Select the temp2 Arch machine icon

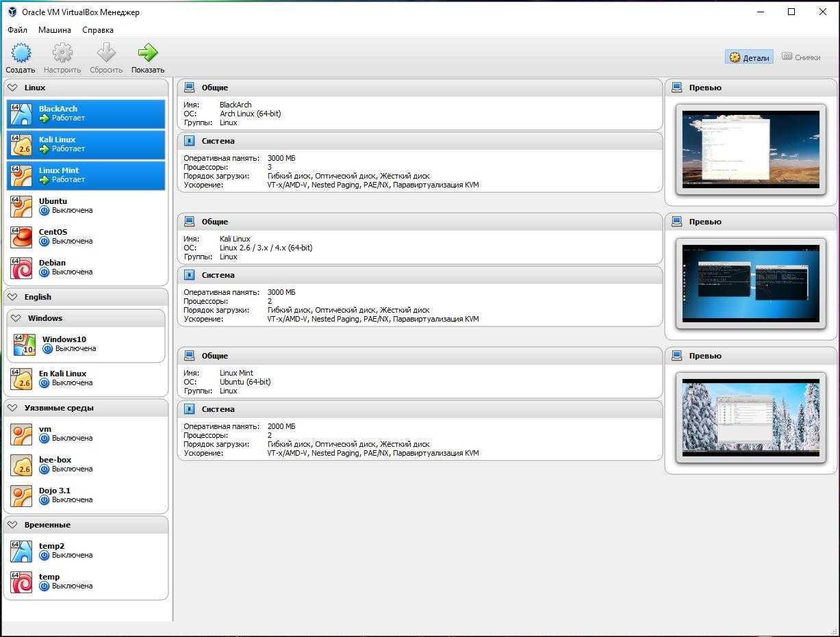pyautogui.click(x=21, y=551)
